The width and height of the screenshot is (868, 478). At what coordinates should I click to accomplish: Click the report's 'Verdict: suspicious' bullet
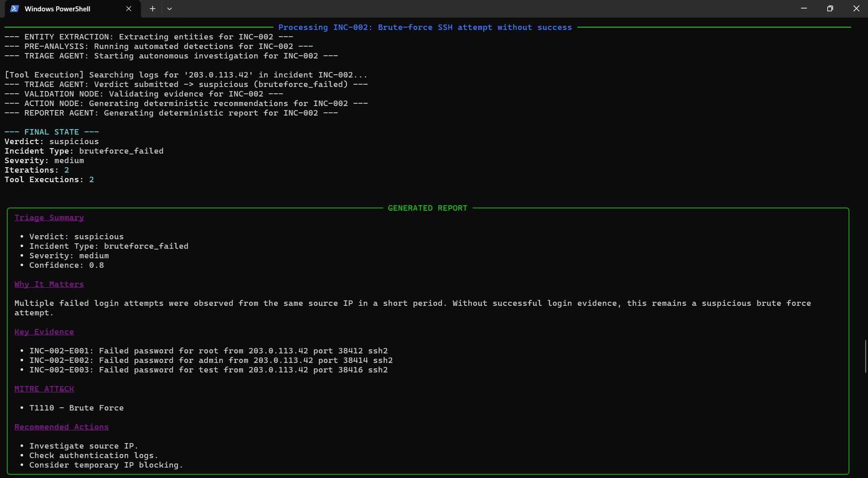pos(77,237)
